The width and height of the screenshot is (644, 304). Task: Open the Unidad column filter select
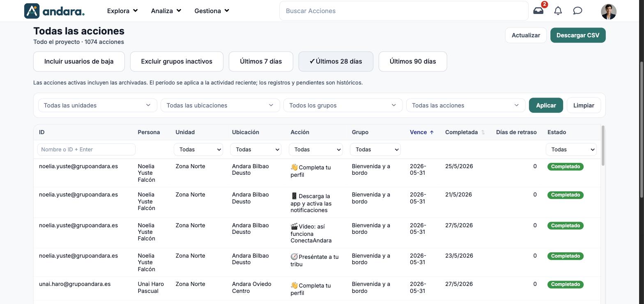click(x=198, y=149)
